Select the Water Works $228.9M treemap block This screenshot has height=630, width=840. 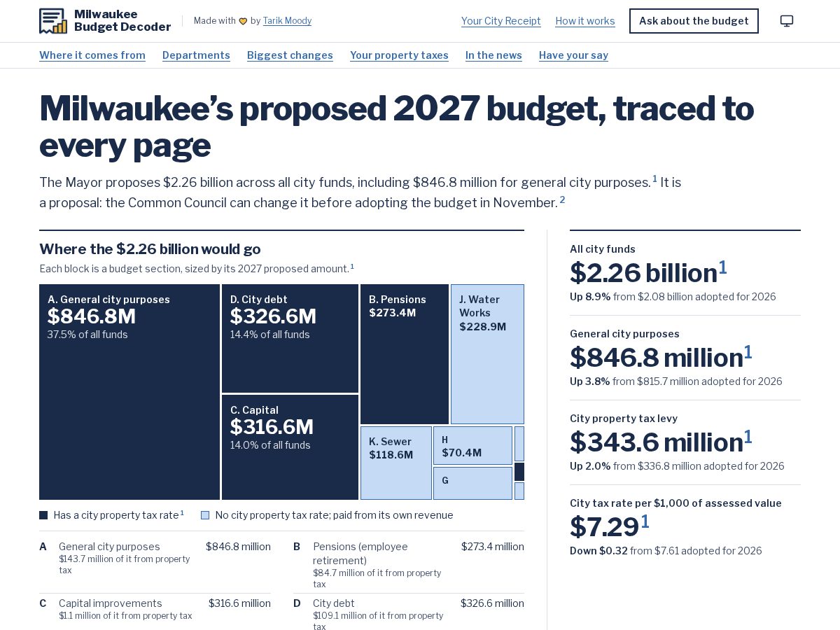coord(487,353)
